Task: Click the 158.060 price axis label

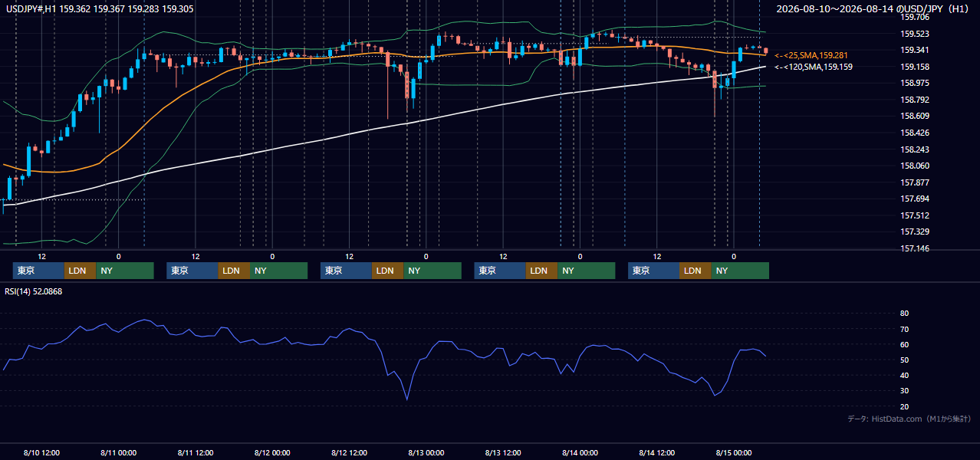Action: click(x=915, y=166)
